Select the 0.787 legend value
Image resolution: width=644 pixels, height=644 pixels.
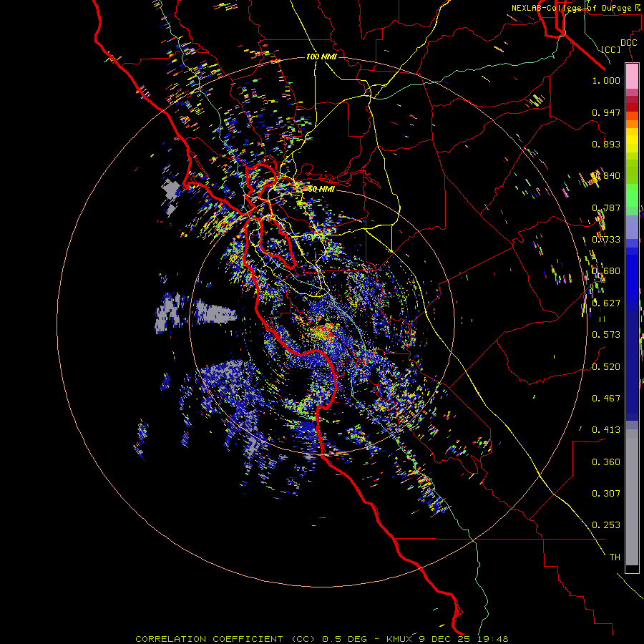click(x=606, y=208)
